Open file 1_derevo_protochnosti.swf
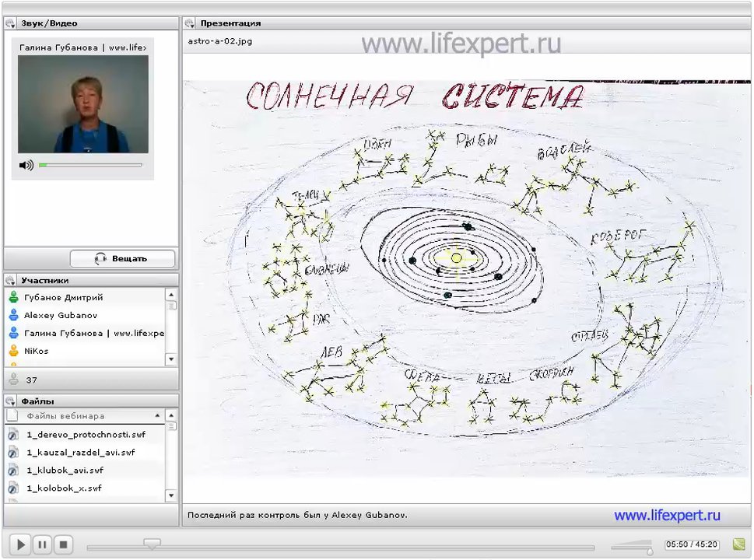Image resolution: width=754 pixels, height=560 pixels. coord(86,435)
